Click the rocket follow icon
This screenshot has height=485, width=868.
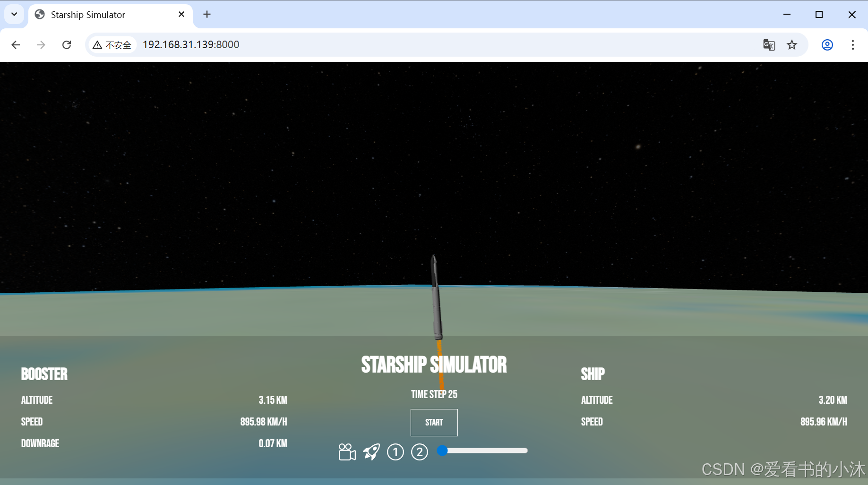point(371,452)
